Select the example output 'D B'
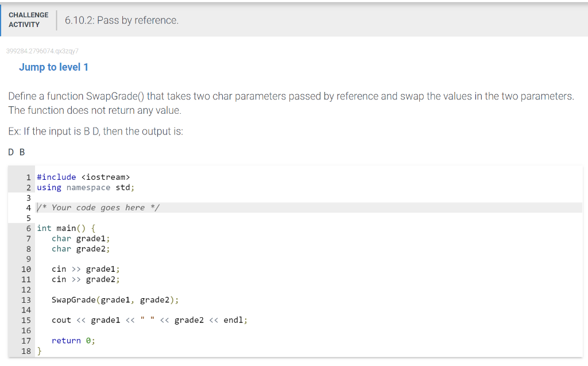 click(x=17, y=152)
